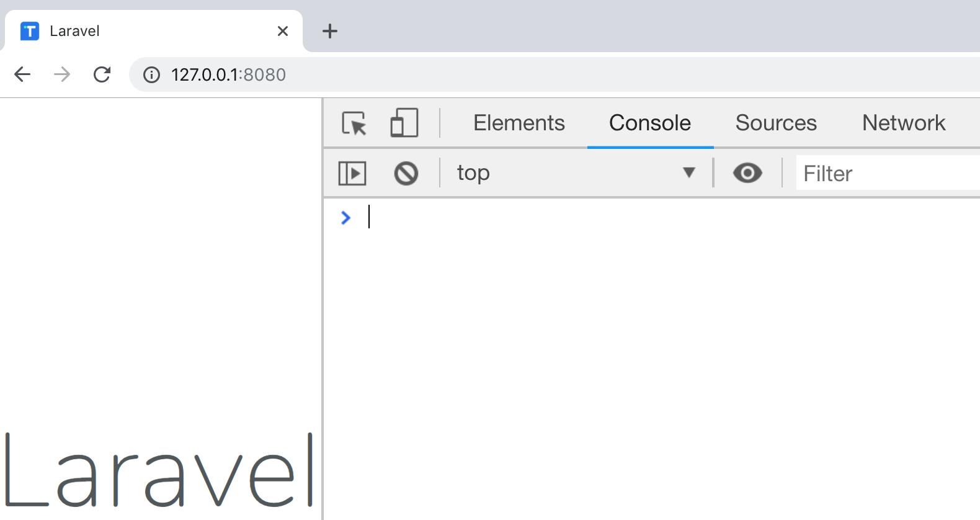The image size is (980, 520).
Task: Click the Laravel heading on the page
Action: click(159, 470)
